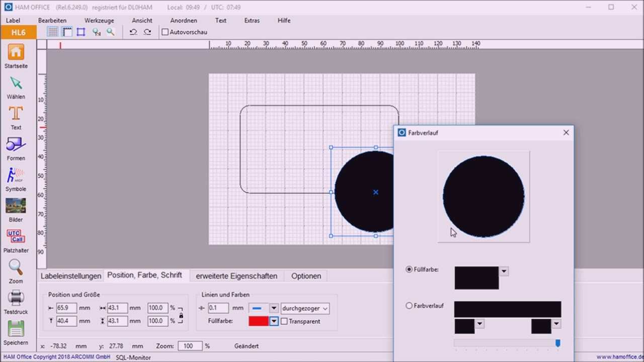This screenshot has height=362, width=644.
Task: Save label with Speichern disk icon
Action: click(16, 329)
